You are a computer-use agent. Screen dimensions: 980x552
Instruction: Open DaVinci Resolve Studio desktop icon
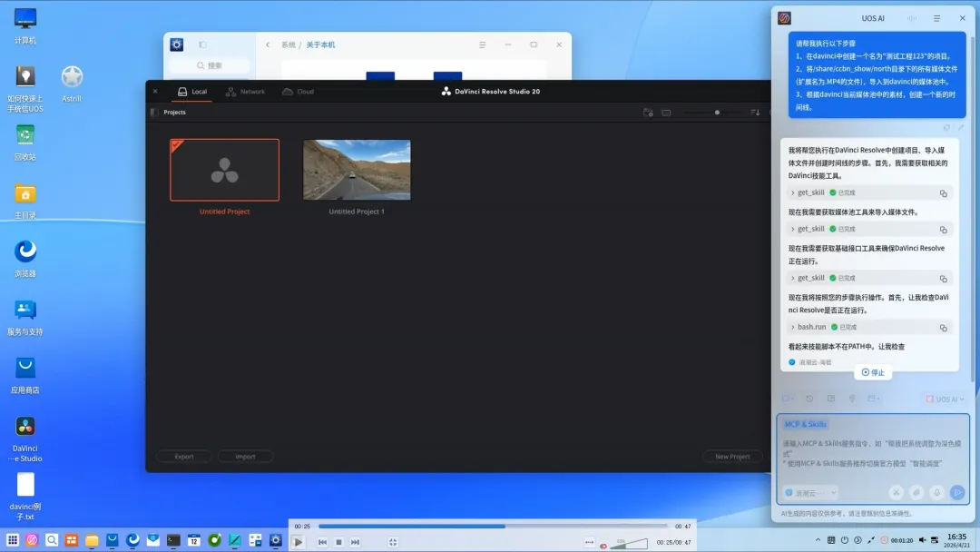coord(25,439)
